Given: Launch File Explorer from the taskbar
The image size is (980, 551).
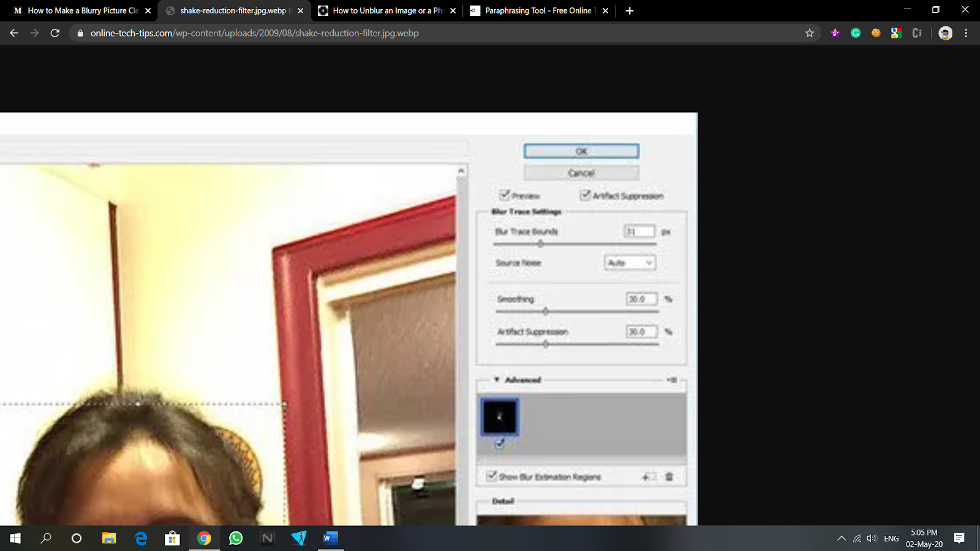Looking at the screenshot, I should [109, 538].
